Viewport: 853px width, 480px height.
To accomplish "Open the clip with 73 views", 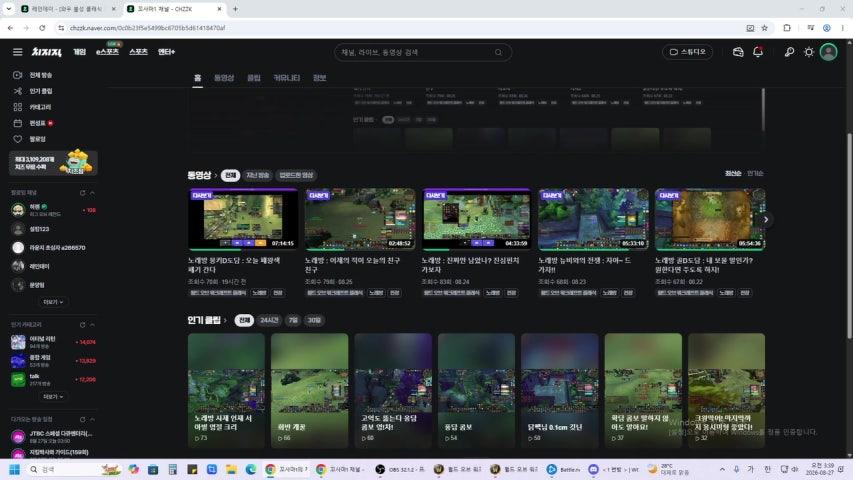I will 226,390.
